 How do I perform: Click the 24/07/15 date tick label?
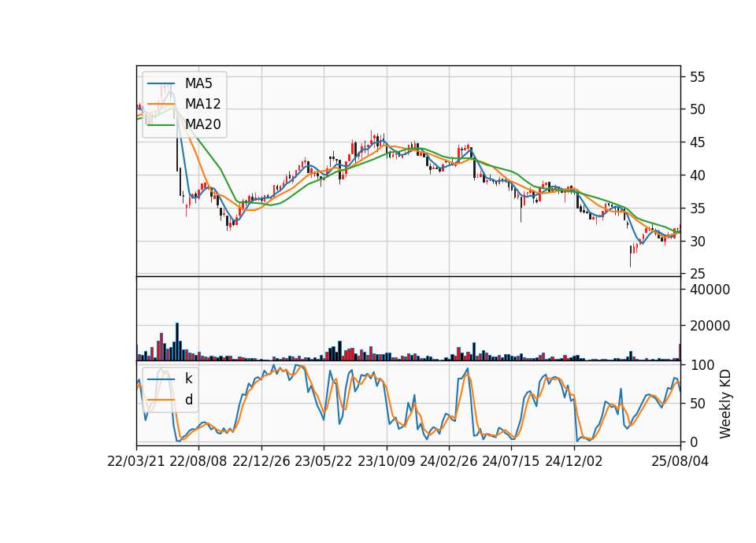pos(511,461)
